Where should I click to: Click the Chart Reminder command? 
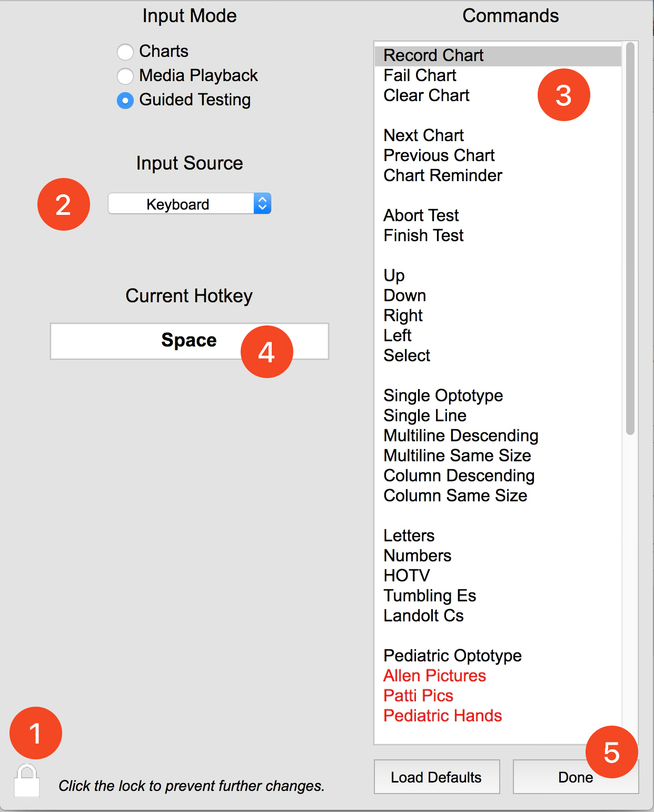[x=442, y=175]
